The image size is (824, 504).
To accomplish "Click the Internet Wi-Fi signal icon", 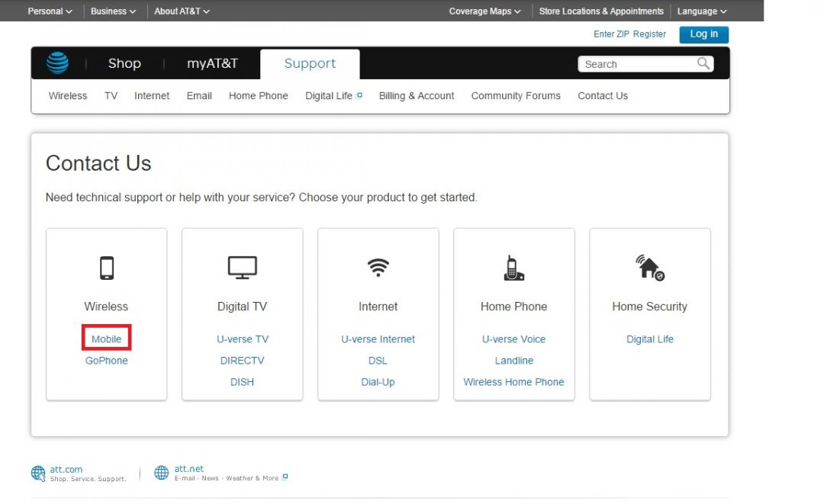I will point(378,268).
